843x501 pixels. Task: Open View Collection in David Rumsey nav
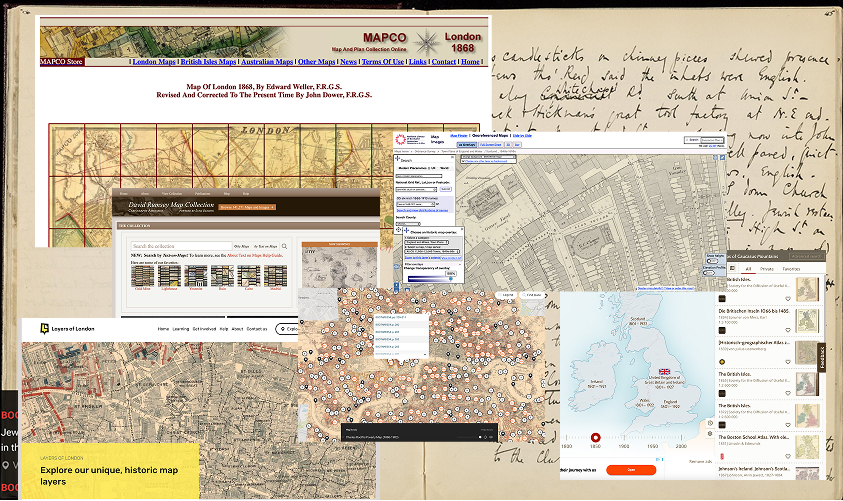(x=172, y=194)
